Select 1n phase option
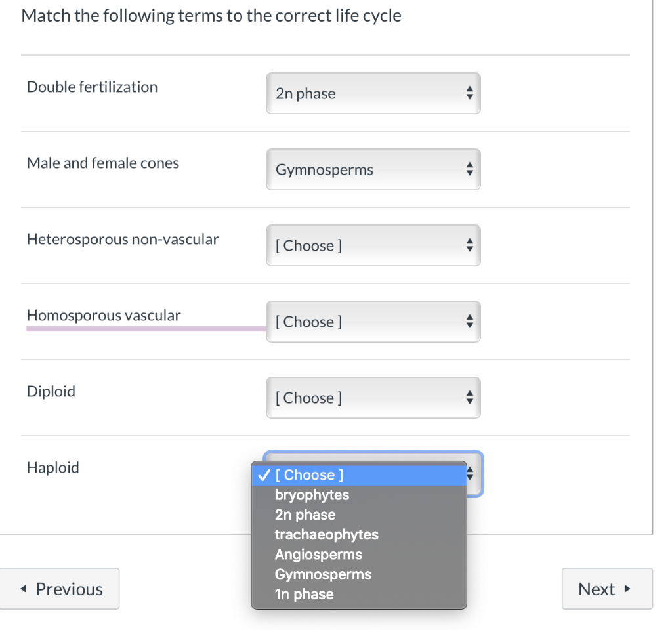The height and width of the screenshot is (630, 672). tap(304, 595)
